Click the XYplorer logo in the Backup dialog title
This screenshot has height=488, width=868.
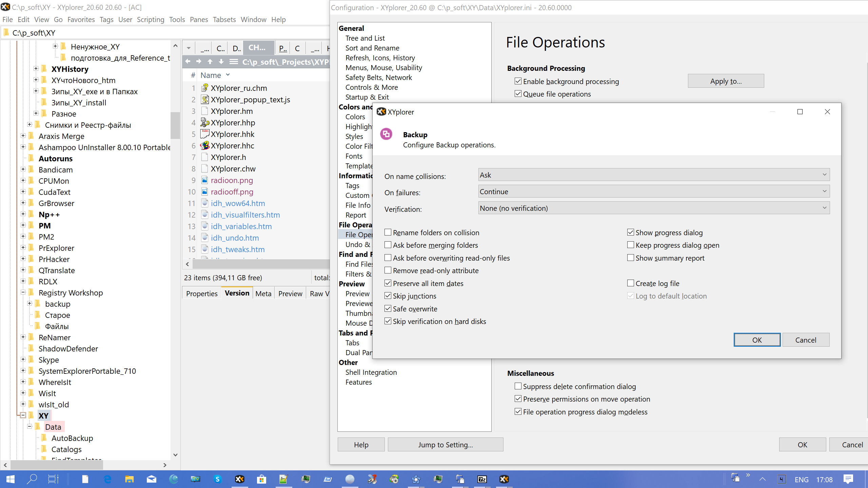(x=381, y=112)
